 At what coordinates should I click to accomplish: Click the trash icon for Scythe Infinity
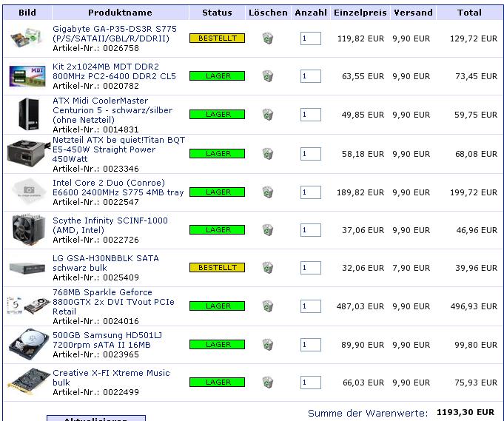pos(268,230)
